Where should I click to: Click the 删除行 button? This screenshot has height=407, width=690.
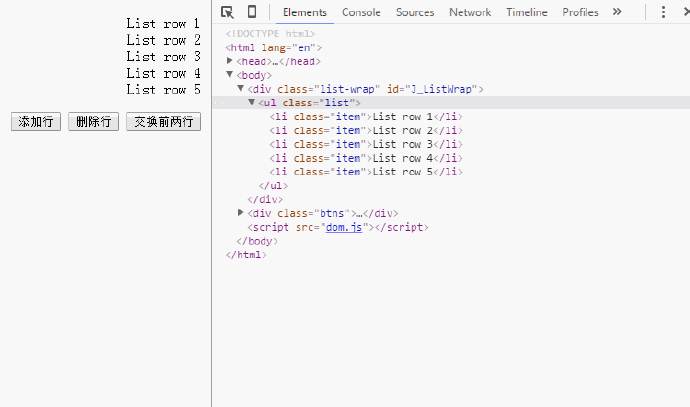click(93, 121)
